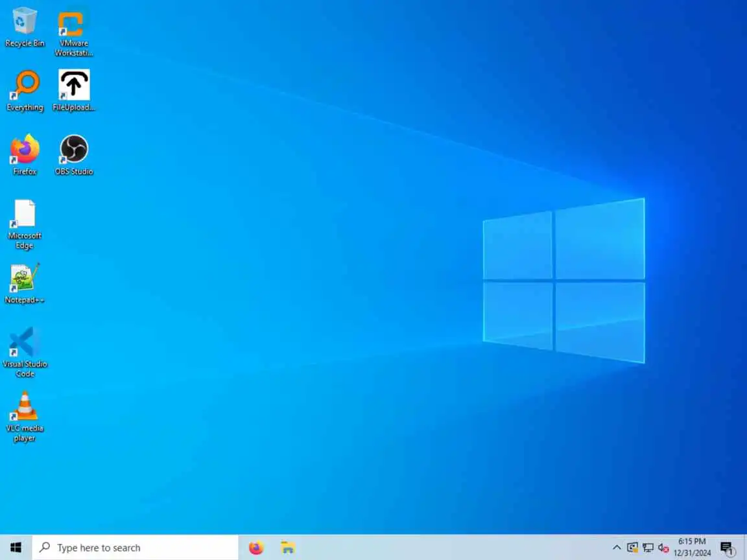Open the network status tray icon

pos(648,548)
